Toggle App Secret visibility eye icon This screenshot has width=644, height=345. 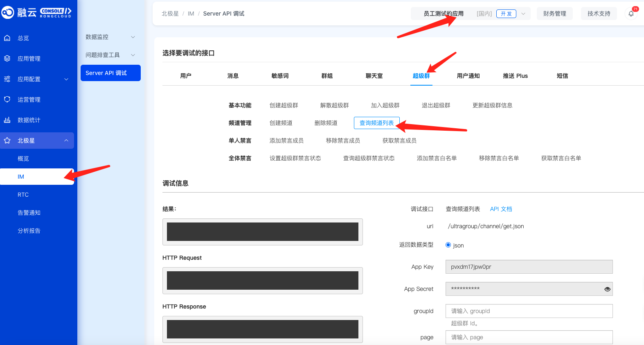point(607,289)
